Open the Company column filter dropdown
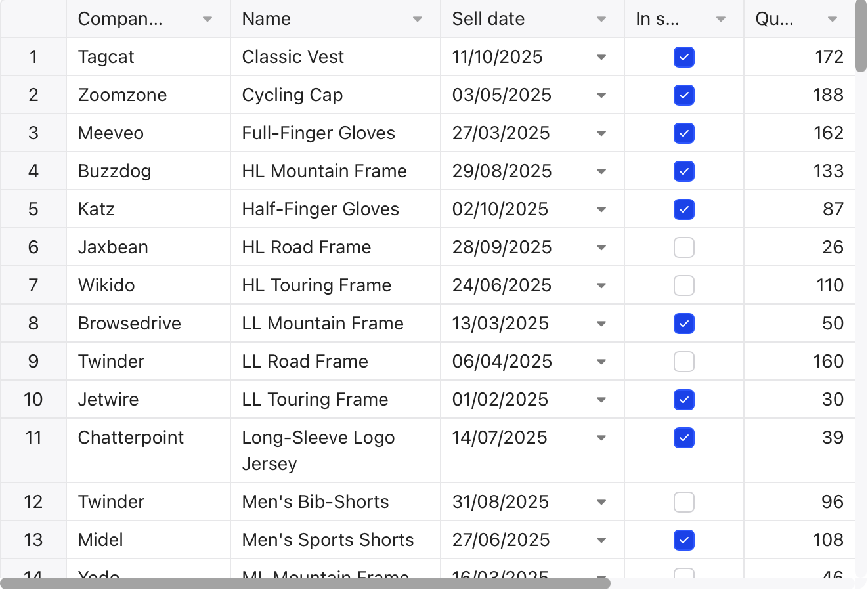Image resolution: width=868 pixels, height=592 pixels. point(207,19)
